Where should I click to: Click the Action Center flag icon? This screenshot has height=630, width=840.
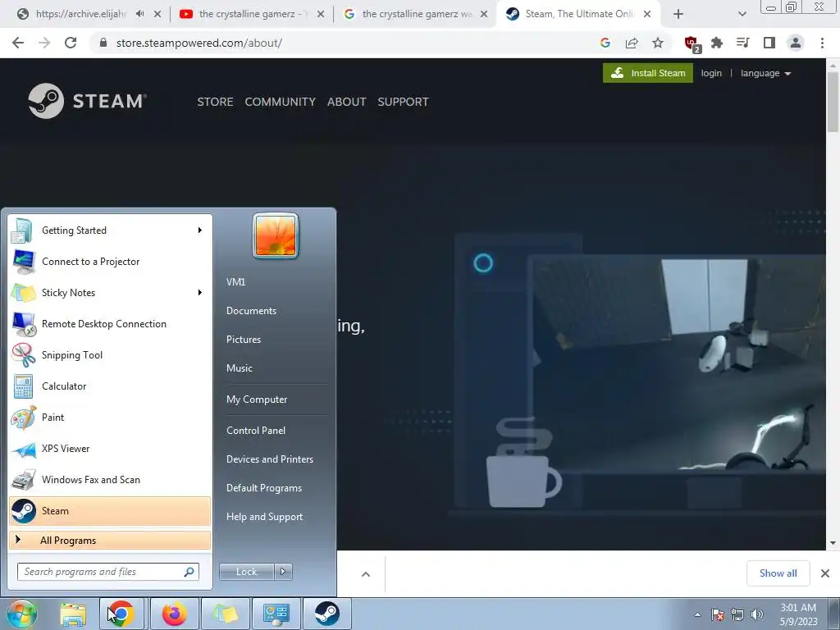click(718, 614)
